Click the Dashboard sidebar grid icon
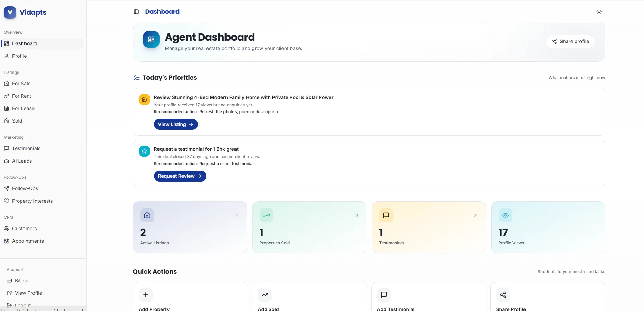Viewport: 644px width, 311px height. pos(7,43)
